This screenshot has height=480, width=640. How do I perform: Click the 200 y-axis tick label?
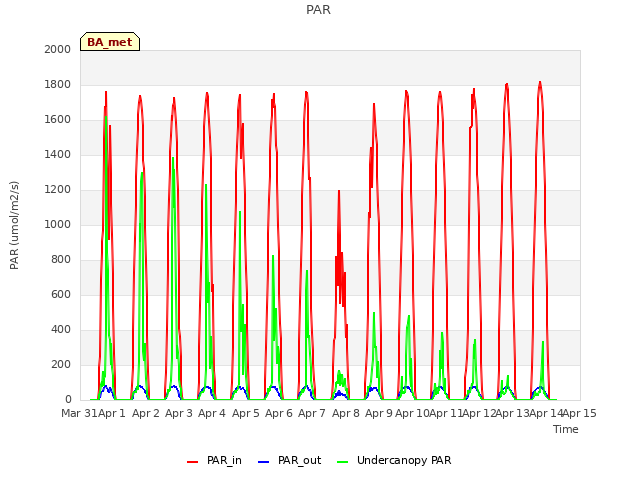click(x=61, y=364)
